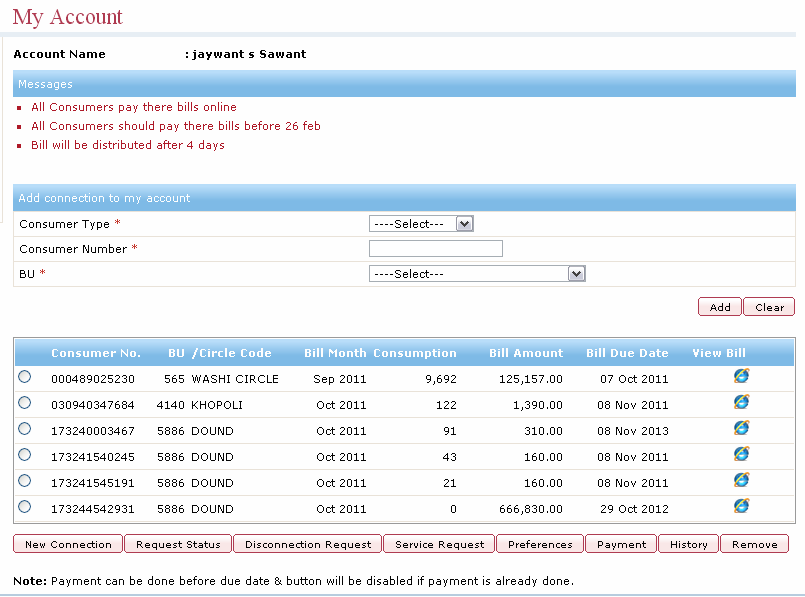Open View Bill icon for consumer 173240003467
Screen dimensions: 805x597
pos(741,427)
